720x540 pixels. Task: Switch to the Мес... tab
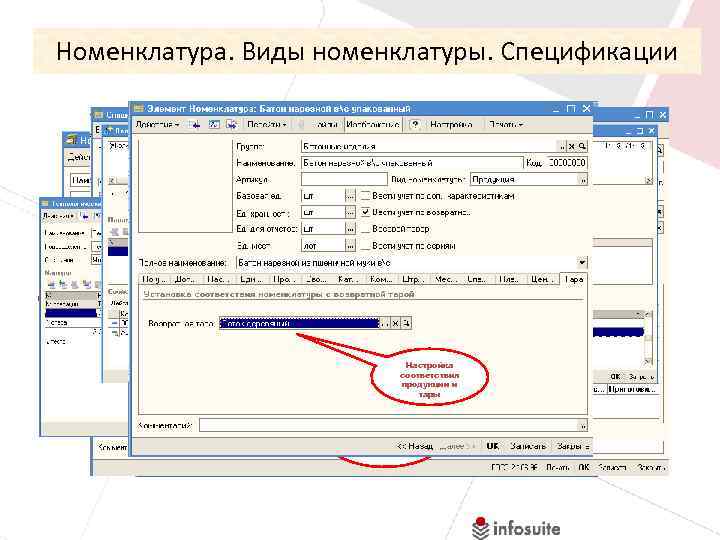pyautogui.click(x=444, y=279)
